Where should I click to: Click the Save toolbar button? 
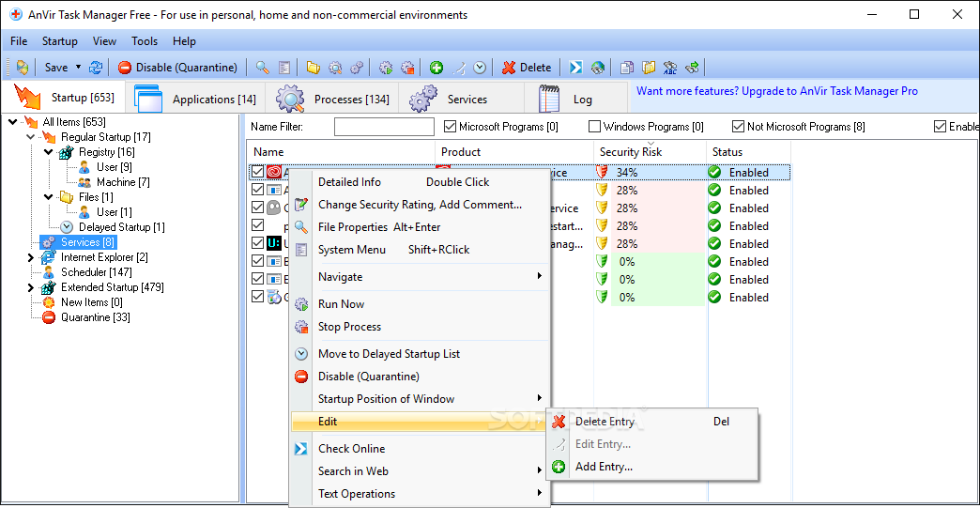[56, 68]
